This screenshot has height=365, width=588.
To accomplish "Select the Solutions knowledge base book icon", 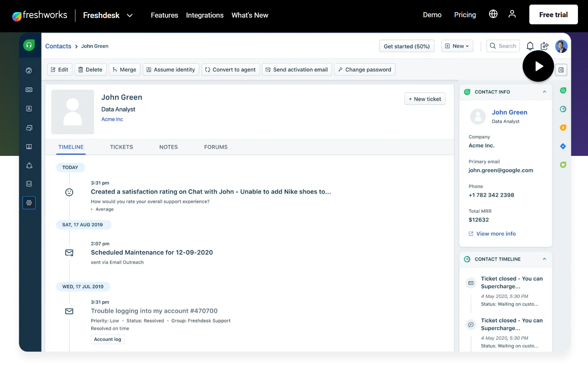I will (29, 146).
